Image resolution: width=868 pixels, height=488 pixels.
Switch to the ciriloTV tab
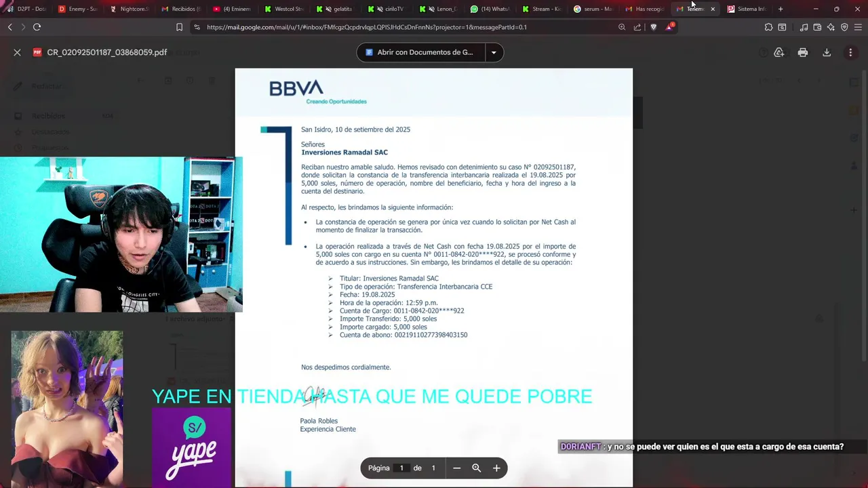[x=387, y=9]
